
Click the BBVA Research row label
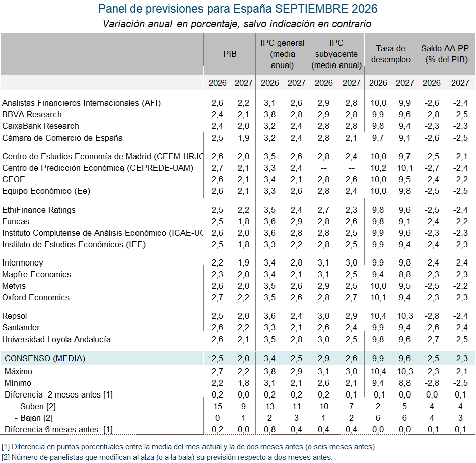(x=32, y=114)
